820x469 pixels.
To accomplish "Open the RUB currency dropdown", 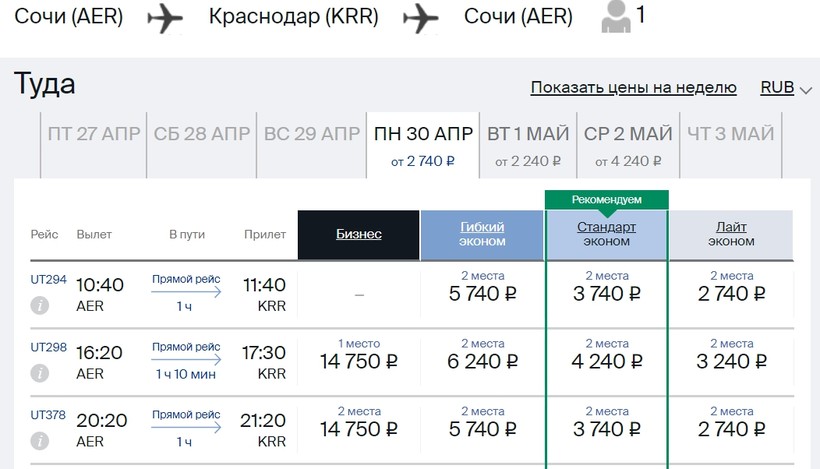I will coord(786,88).
